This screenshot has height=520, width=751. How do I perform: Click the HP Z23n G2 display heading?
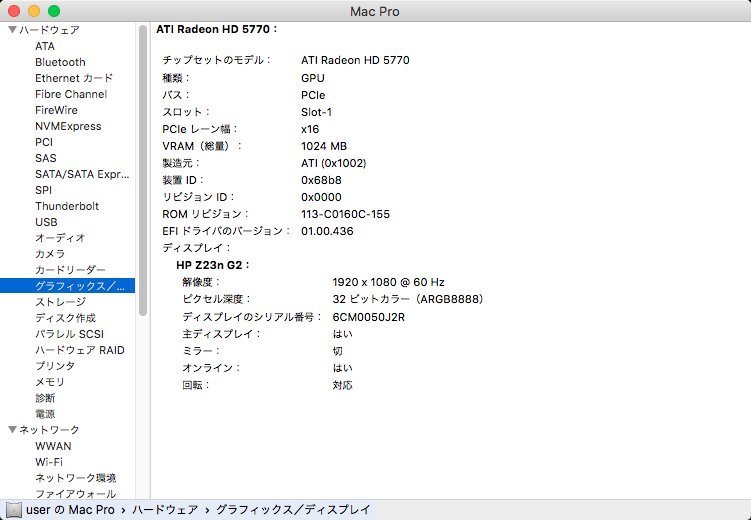(x=213, y=265)
